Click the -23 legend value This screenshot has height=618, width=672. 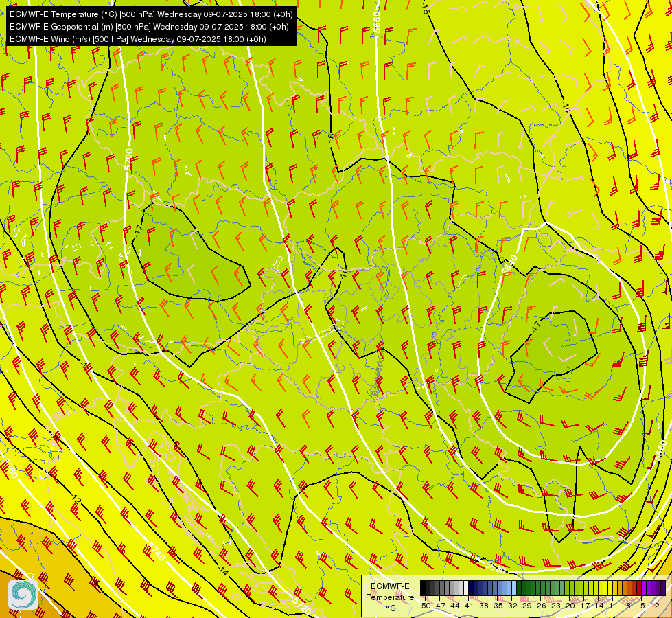(x=555, y=606)
